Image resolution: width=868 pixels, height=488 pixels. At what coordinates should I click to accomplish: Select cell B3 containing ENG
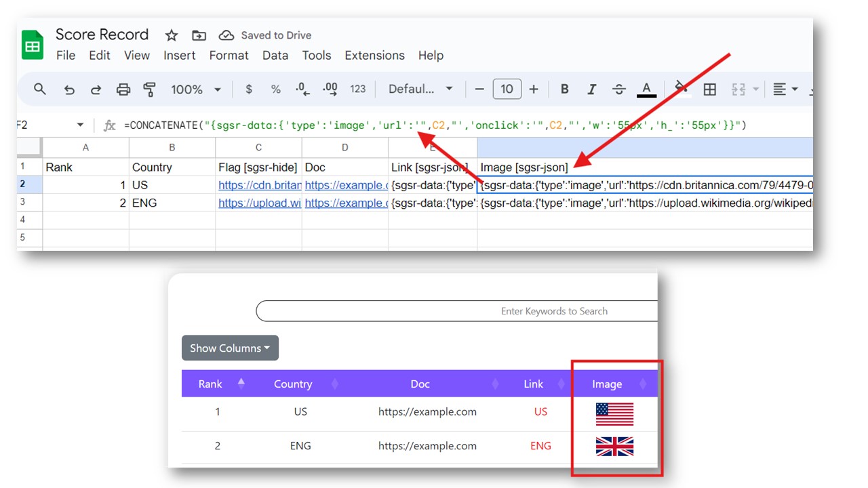[x=172, y=203]
